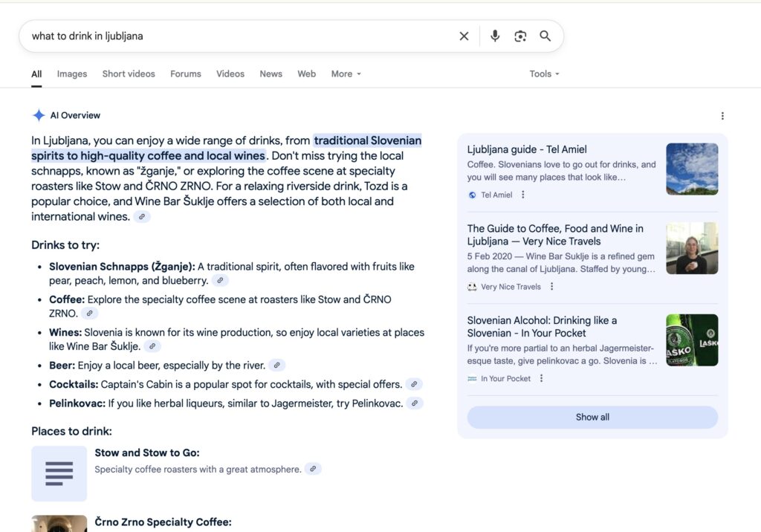The width and height of the screenshot is (761, 532).
Task: Open search by image camera icon
Action: point(520,36)
